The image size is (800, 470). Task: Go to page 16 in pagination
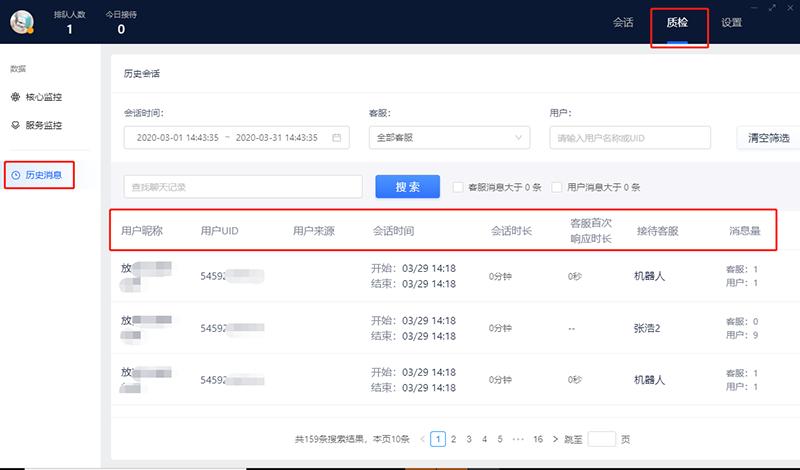pyautogui.click(x=538, y=438)
